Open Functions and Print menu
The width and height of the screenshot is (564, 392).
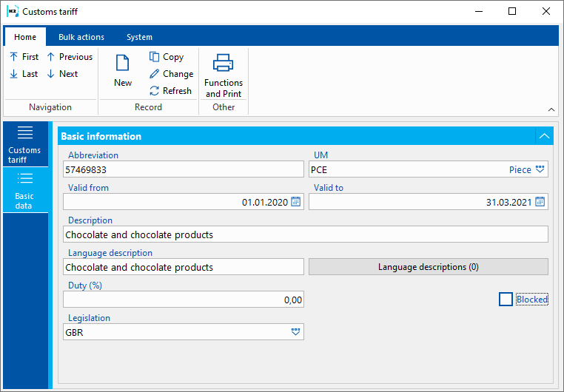click(x=224, y=75)
